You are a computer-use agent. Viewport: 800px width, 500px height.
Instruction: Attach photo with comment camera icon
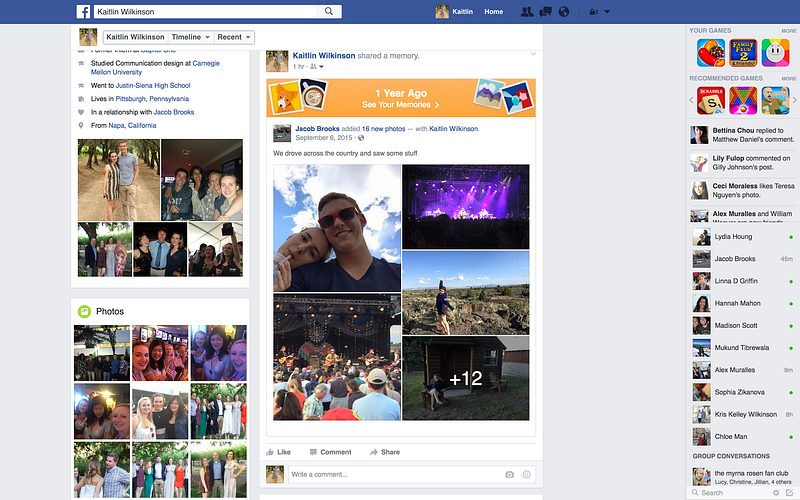(x=509, y=474)
